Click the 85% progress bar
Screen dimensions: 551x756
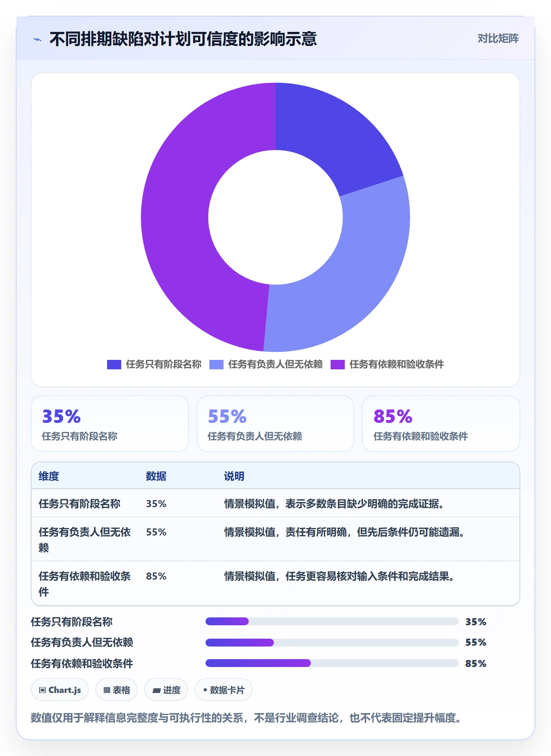332,663
